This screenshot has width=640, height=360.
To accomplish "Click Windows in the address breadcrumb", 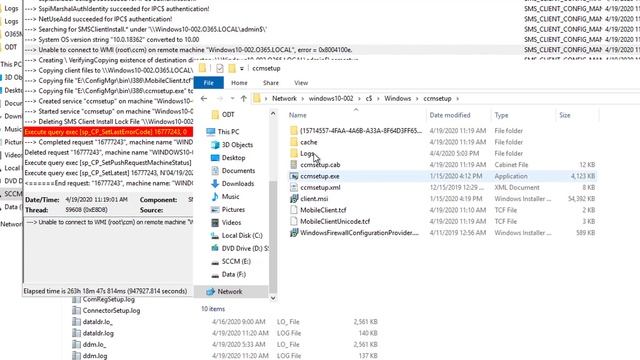I will pyautogui.click(x=397, y=98).
